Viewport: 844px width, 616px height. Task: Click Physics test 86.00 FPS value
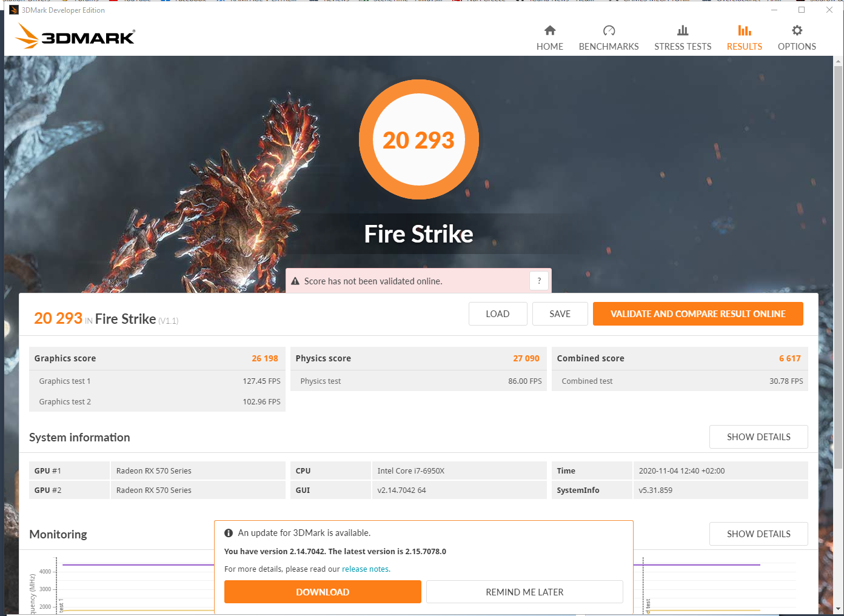[x=525, y=381]
